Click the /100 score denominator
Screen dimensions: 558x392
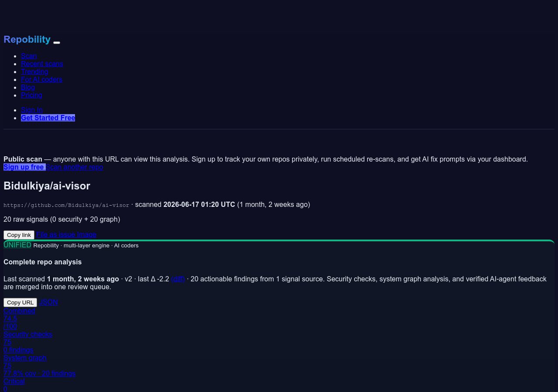pos(10,326)
